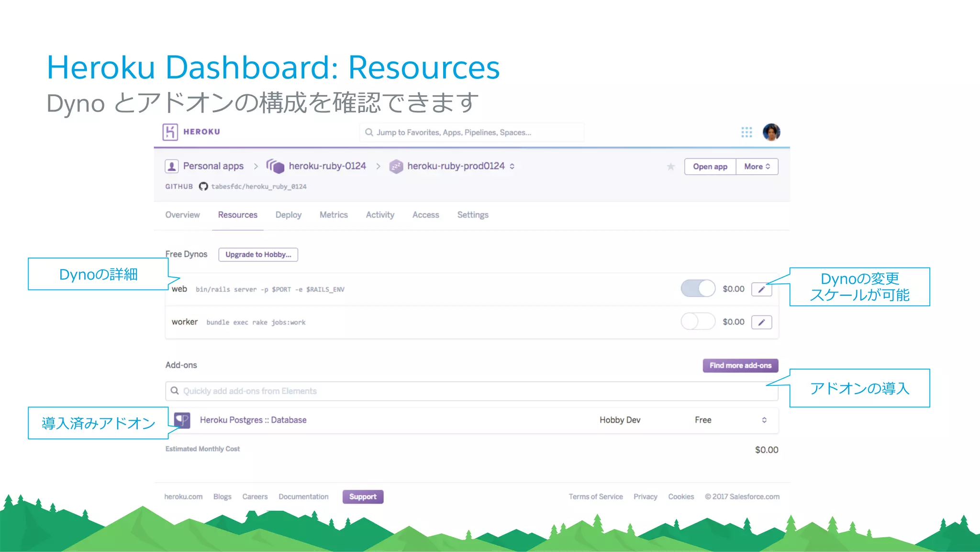Click the Open app button
This screenshot has width=980, height=552.
(710, 167)
